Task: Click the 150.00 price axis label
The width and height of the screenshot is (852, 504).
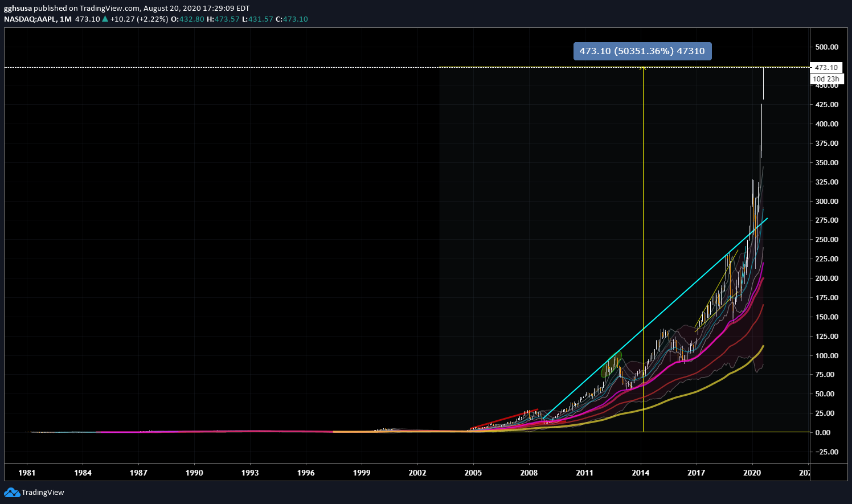Action: pos(826,317)
